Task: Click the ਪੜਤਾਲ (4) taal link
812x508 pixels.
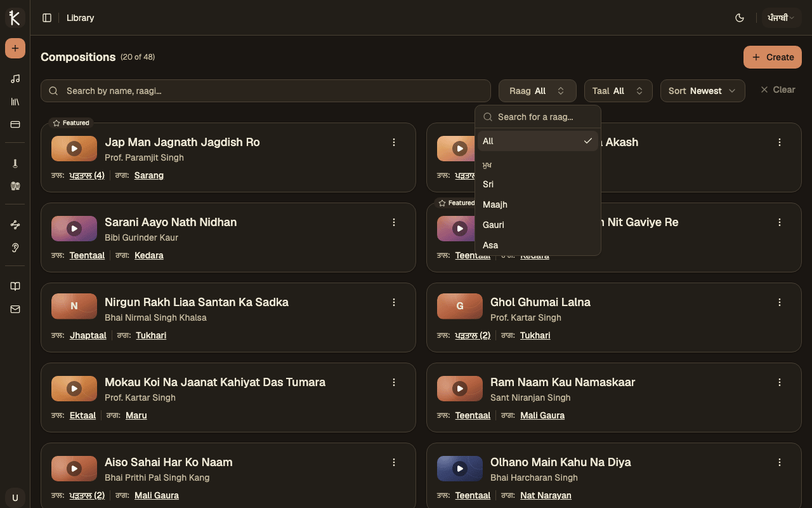Action: pyautogui.click(x=87, y=175)
